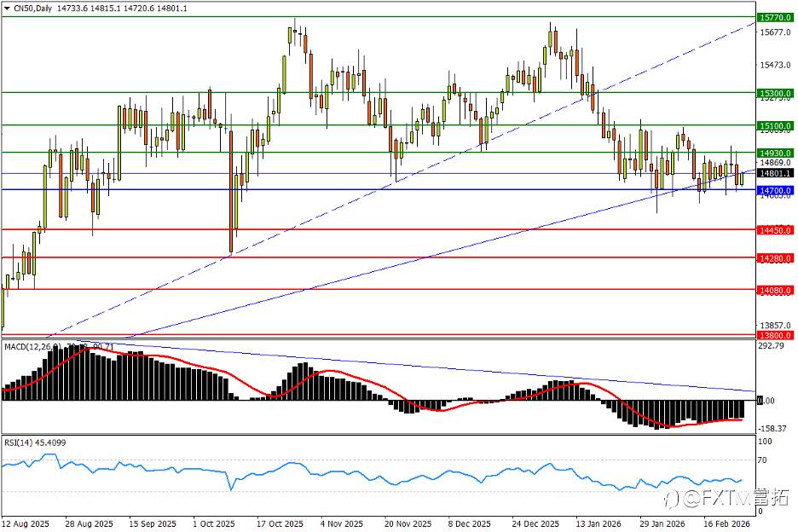Click the MACD scale value 292.79
798x532 pixels.
click(x=771, y=345)
